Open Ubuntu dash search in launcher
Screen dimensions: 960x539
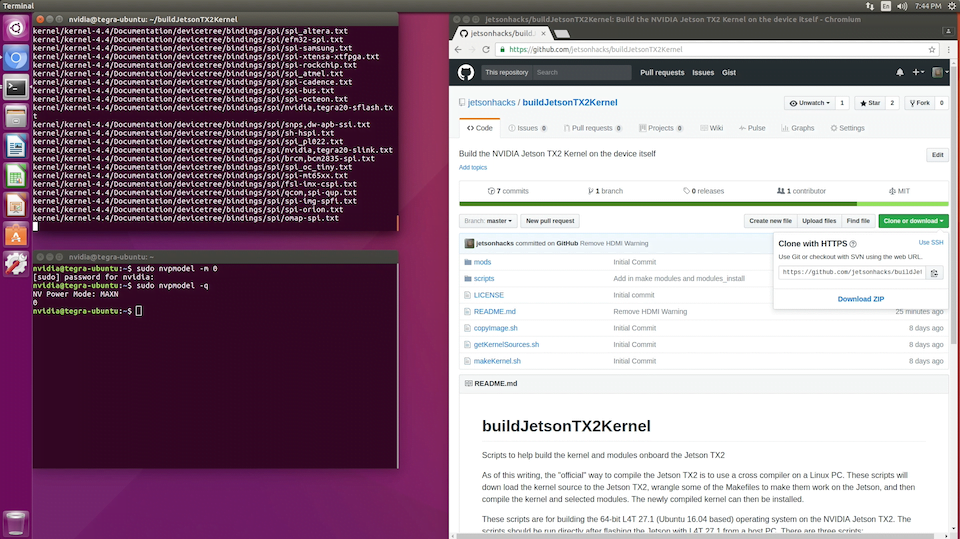(16, 28)
